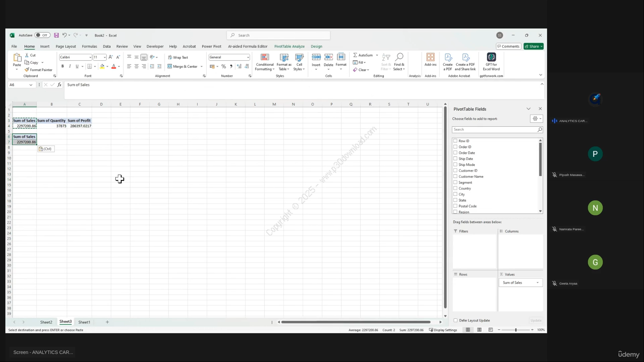Screen dimensions: 644x362
Task: Click Decrease Font Size icon
Action: point(118,57)
